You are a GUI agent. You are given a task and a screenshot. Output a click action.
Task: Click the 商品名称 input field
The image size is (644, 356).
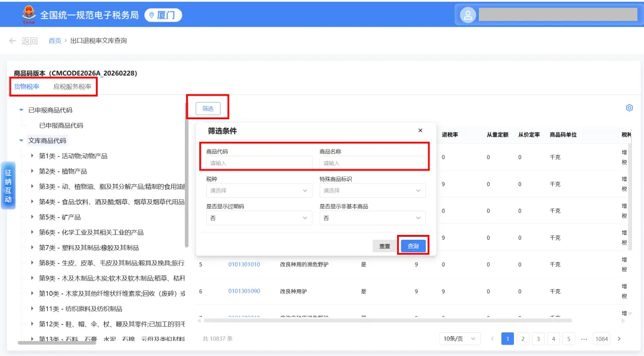373,162
